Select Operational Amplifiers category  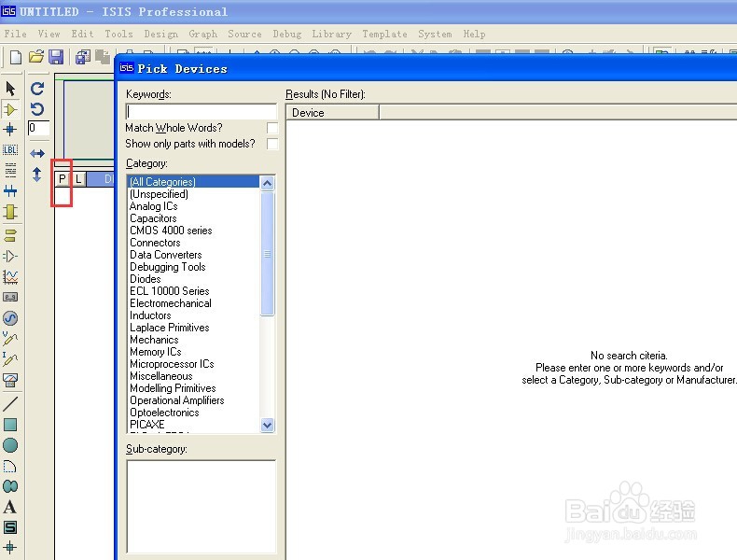pos(176,400)
